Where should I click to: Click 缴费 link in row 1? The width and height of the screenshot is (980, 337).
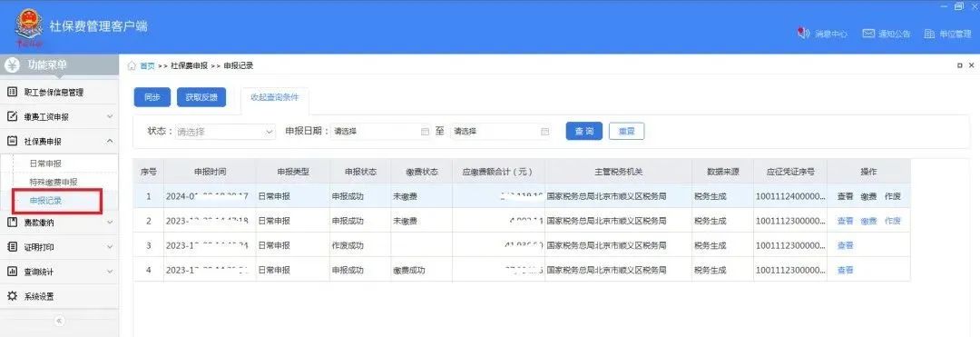click(x=868, y=196)
